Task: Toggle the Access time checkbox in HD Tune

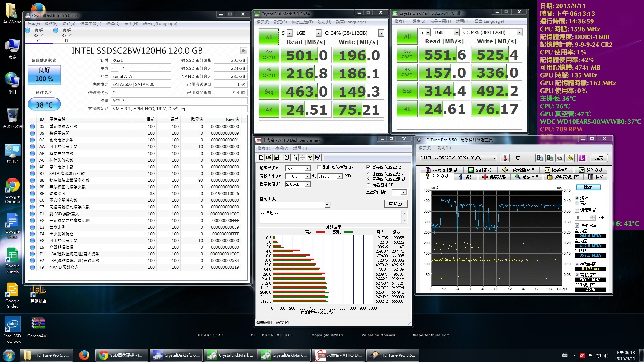Action: (x=577, y=264)
